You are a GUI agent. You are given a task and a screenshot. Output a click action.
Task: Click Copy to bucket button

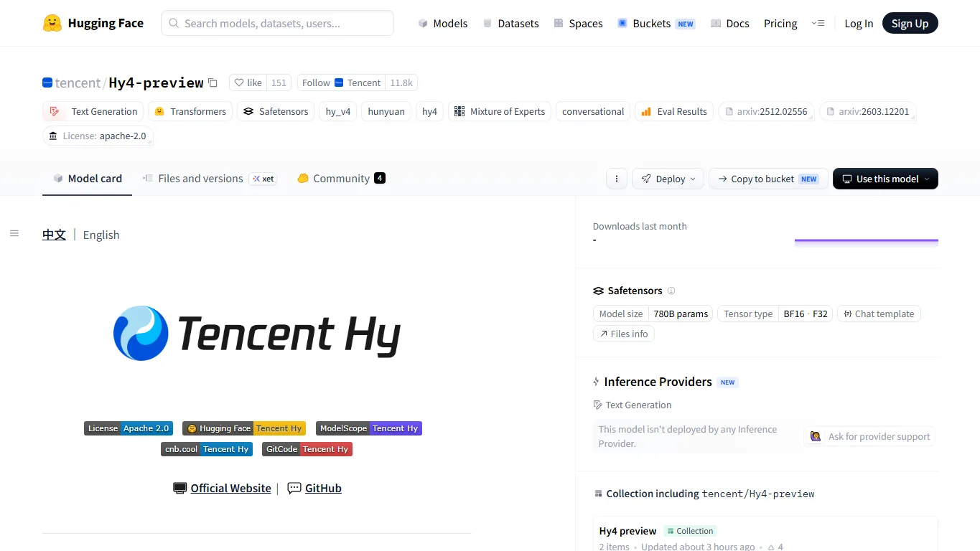click(768, 179)
